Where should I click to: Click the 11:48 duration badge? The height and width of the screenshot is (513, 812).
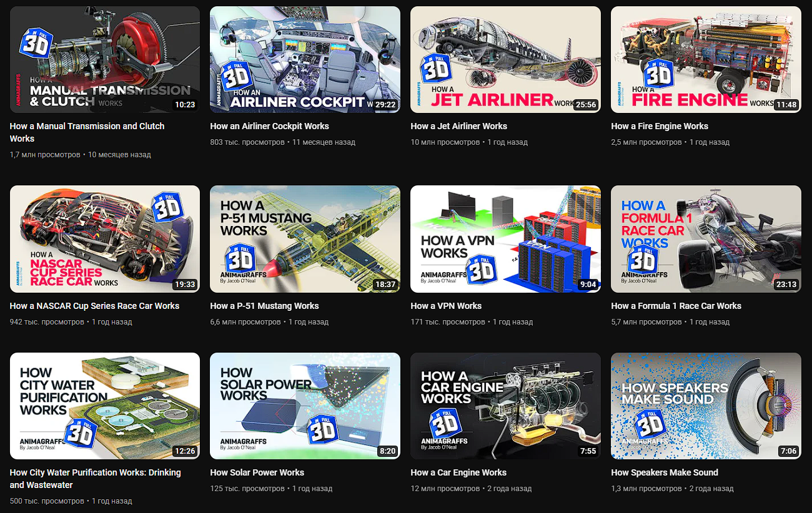(x=786, y=105)
